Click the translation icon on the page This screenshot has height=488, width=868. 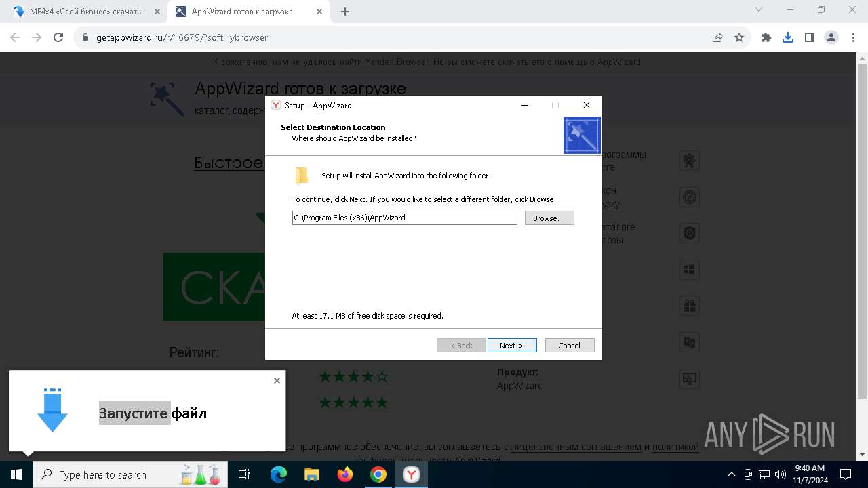click(690, 342)
